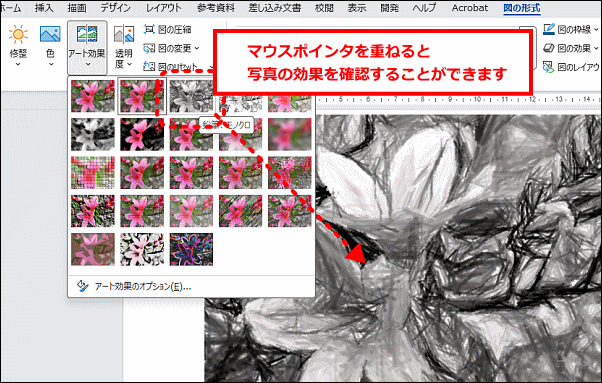
Task: Open the 図の効果 picture effects dropdown
Action: (x=571, y=48)
